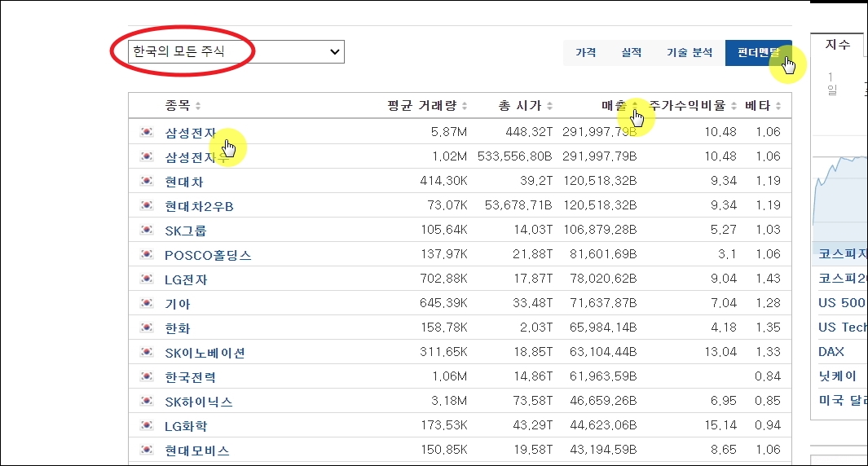The width and height of the screenshot is (868, 466).
Task: Sort by 주가수익비율 column arrows
Action: pos(734,106)
